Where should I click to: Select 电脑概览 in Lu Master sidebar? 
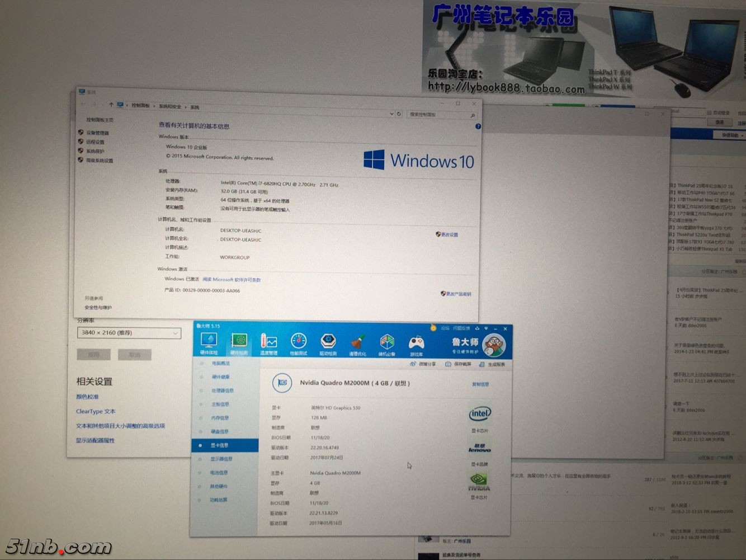pos(221,363)
